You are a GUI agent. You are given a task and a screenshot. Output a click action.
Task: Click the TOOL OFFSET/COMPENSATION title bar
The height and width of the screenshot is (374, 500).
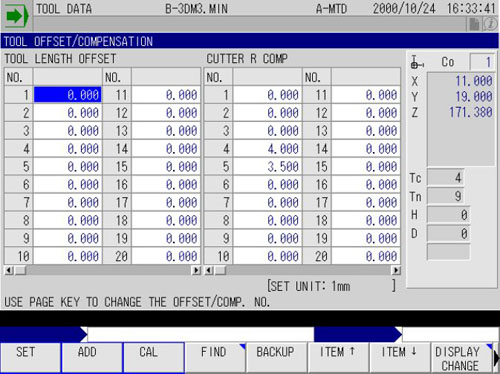(250, 41)
